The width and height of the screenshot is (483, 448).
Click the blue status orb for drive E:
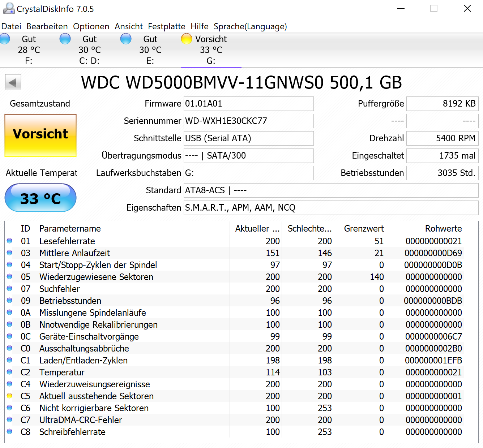coord(126,39)
